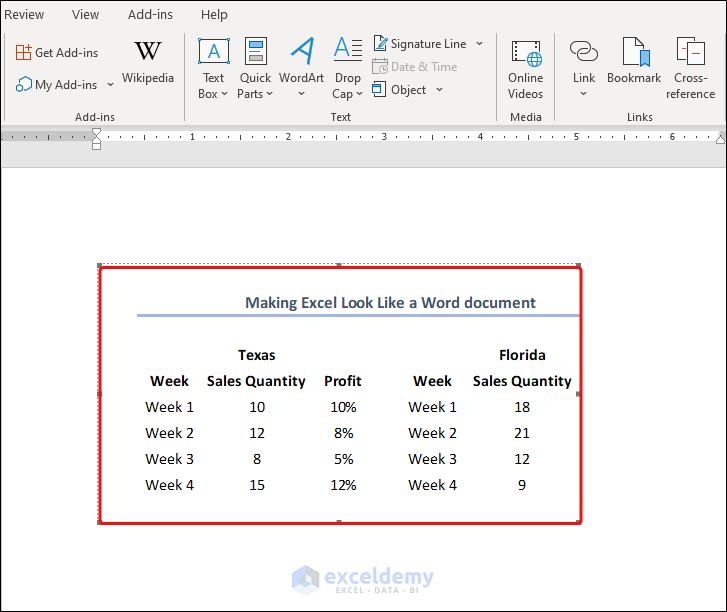
Task: Click the Texas Week 4 cell
Action: click(x=169, y=485)
